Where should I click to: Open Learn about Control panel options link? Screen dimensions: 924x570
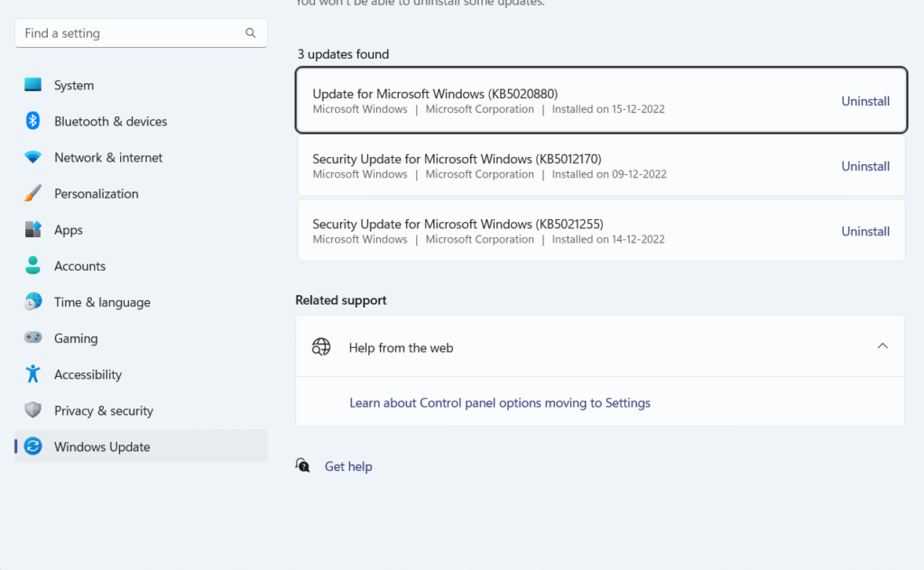pyautogui.click(x=500, y=403)
